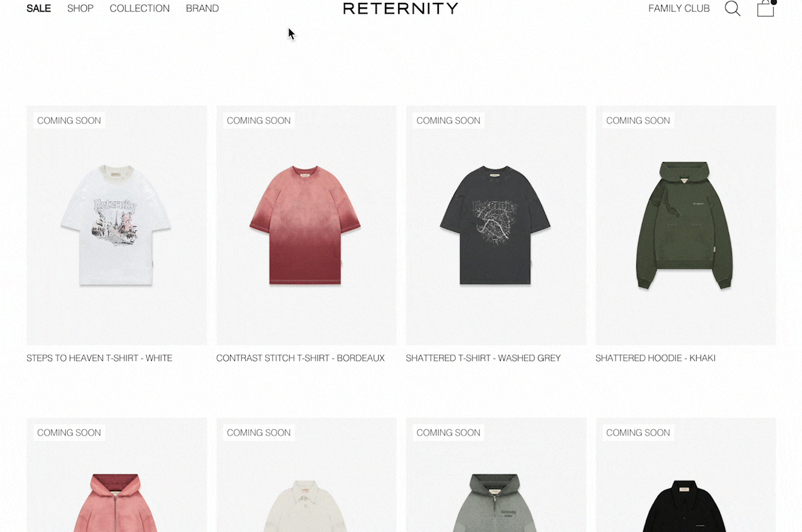This screenshot has height=532, width=802.
Task: Open Shattered Hoodie Khaki title link
Action: pos(655,358)
